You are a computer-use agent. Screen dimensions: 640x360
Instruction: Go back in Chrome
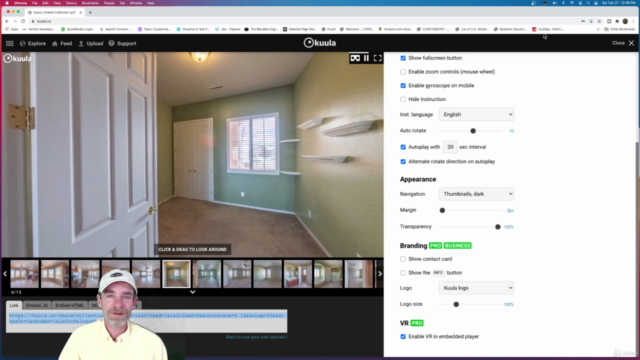[7, 21]
